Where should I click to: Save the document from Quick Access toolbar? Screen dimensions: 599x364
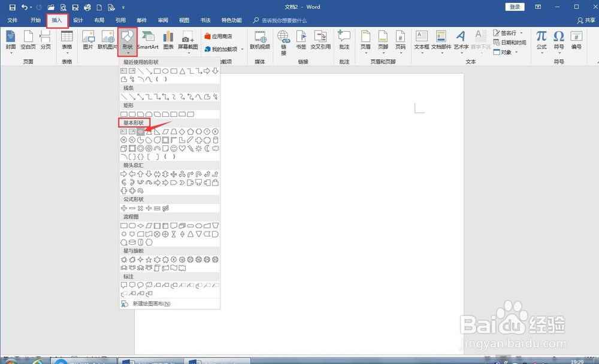(x=12, y=7)
